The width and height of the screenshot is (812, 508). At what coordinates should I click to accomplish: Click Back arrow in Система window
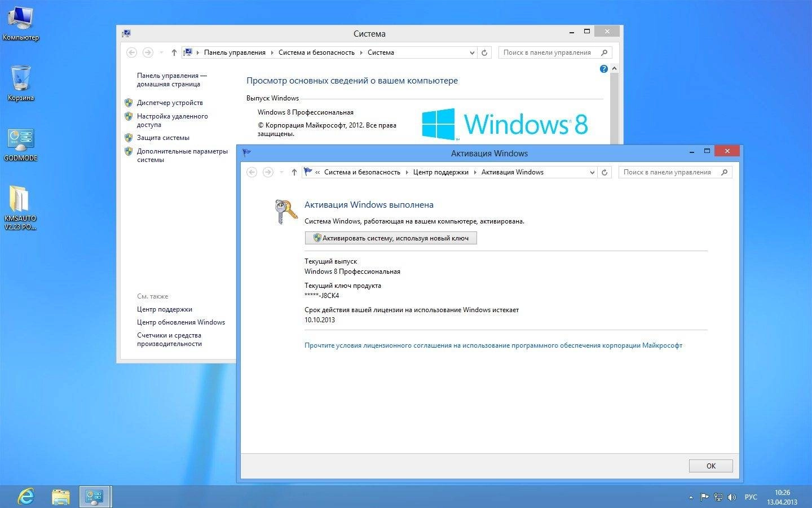pos(131,52)
